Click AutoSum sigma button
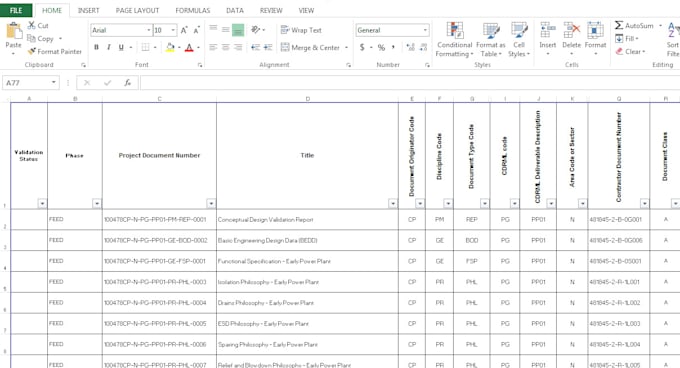 pos(634,26)
